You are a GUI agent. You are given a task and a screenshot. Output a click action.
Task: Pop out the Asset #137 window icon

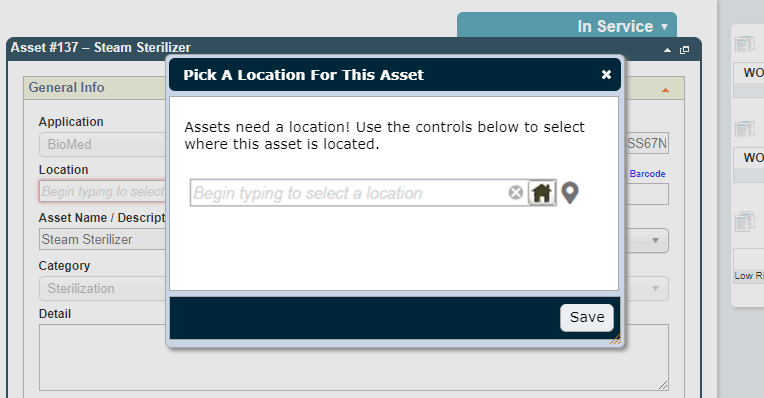685,50
